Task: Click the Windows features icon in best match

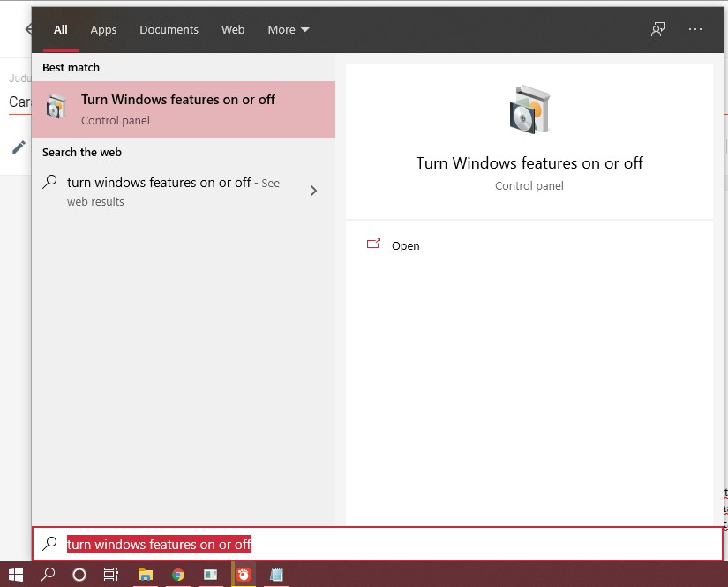Action: click(56, 106)
